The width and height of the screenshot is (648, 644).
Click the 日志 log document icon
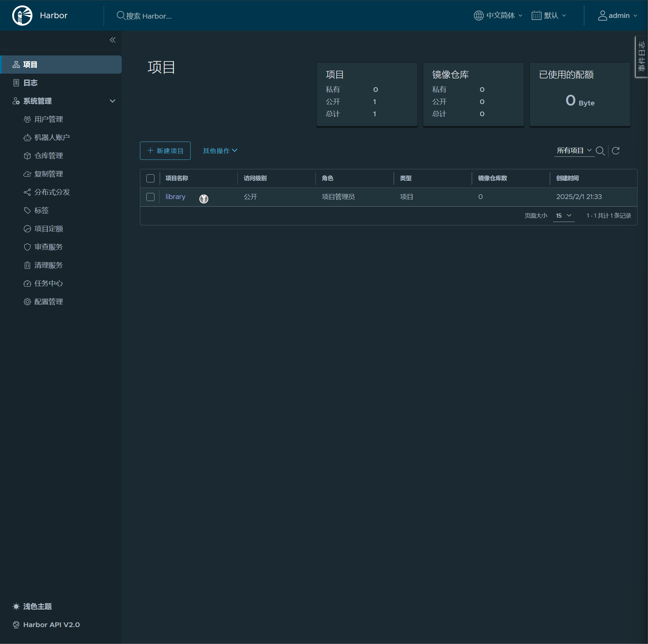pos(16,83)
